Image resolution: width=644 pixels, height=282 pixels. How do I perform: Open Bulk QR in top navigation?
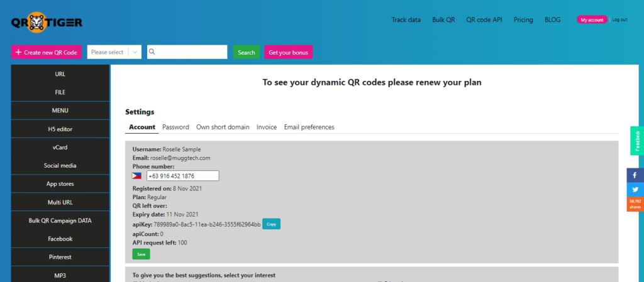443,19
